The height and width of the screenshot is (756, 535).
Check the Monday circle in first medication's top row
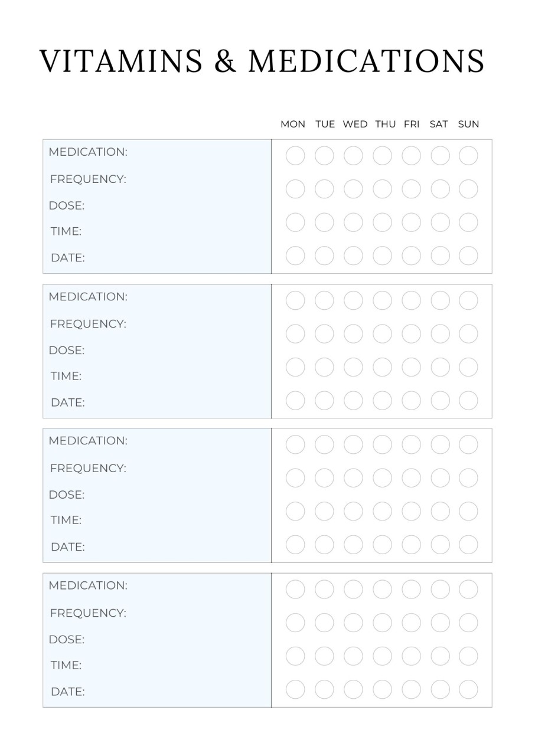(295, 156)
